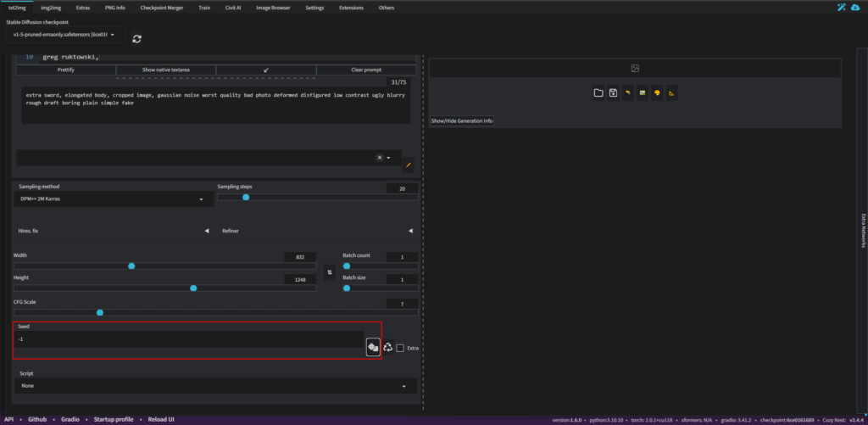Image resolution: width=868 pixels, height=425 pixels.
Task: Click the refresh checkpoint list icon
Action: click(x=136, y=38)
